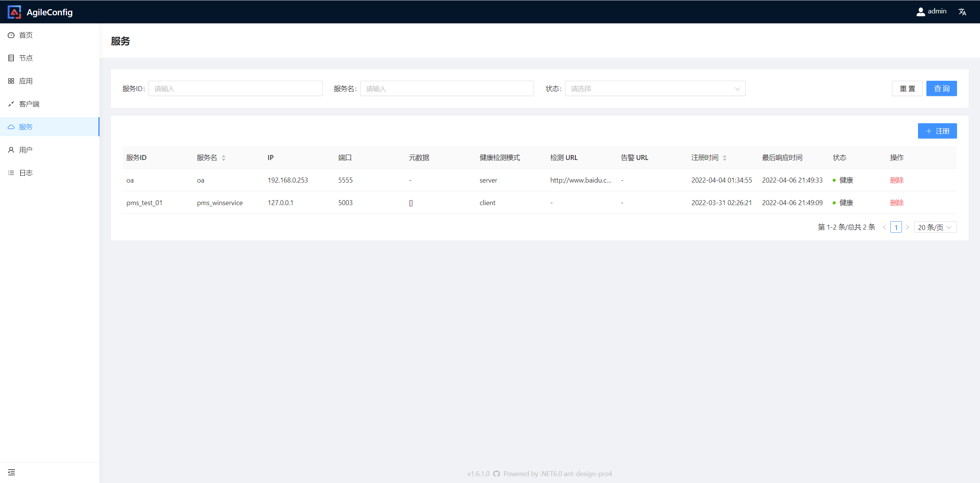
Task: Sort table by 注册时间 column
Action: [x=724, y=158]
